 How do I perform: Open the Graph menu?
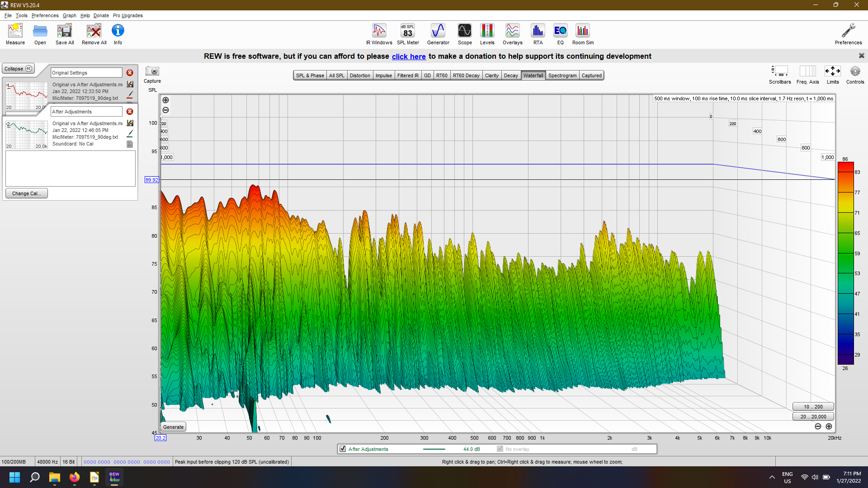(70, 15)
